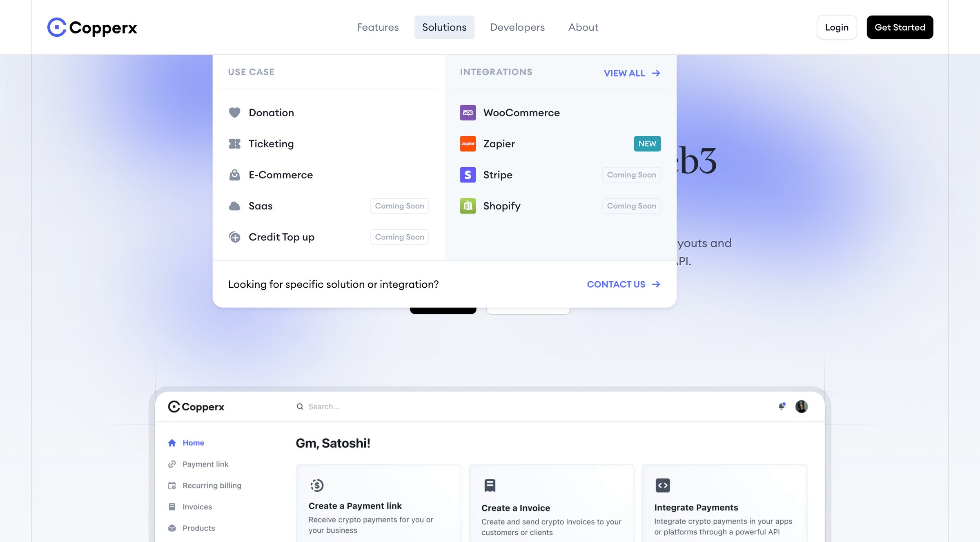Click the Coming Soon badge beside Shopify
This screenshot has width=980, height=542.
(631, 206)
